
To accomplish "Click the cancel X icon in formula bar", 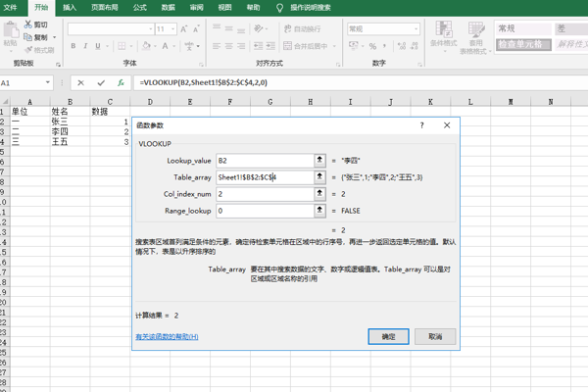I will click(x=80, y=83).
